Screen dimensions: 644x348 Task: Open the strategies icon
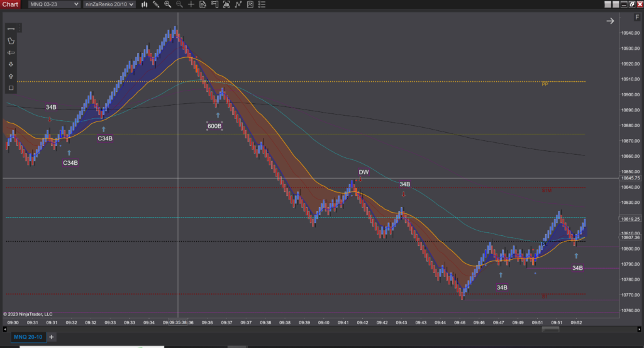[250, 4]
